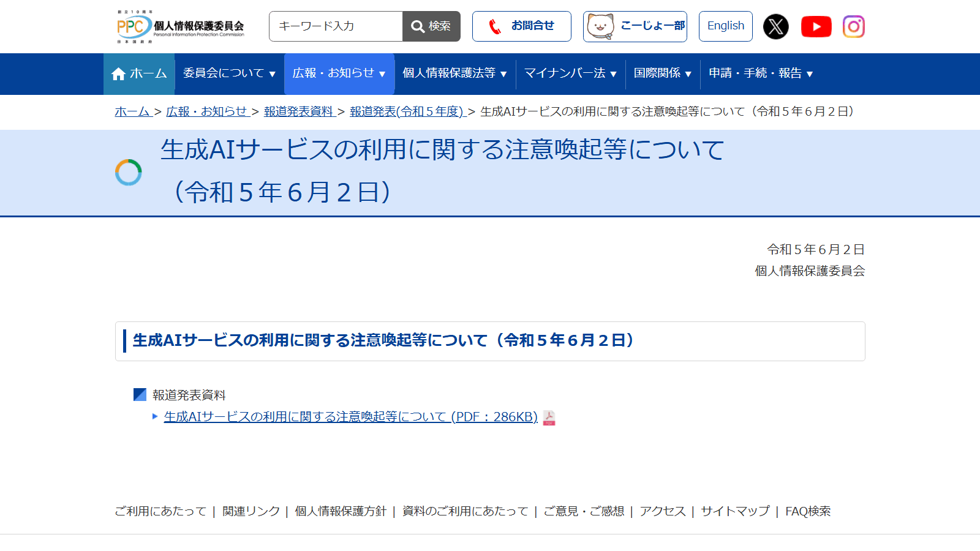Open the YouTube channel icon
Image resolution: width=980 pixels, height=551 pixels.
point(816,26)
